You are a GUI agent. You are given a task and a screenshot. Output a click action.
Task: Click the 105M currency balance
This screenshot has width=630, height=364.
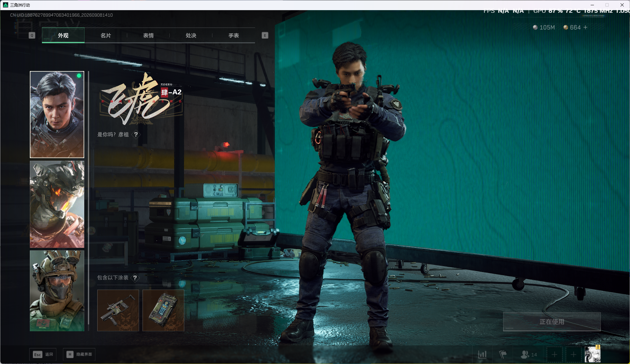click(544, 27)
